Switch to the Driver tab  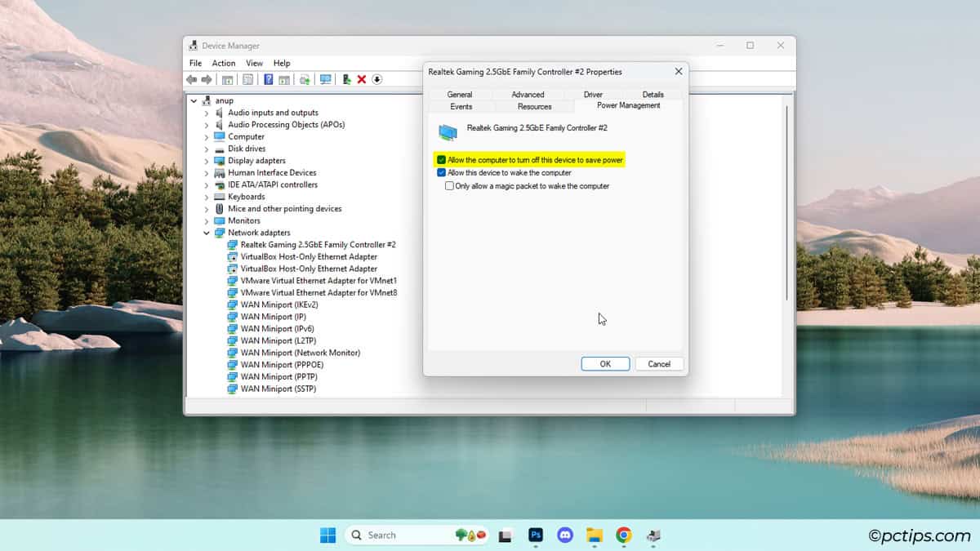coord(593,95)
